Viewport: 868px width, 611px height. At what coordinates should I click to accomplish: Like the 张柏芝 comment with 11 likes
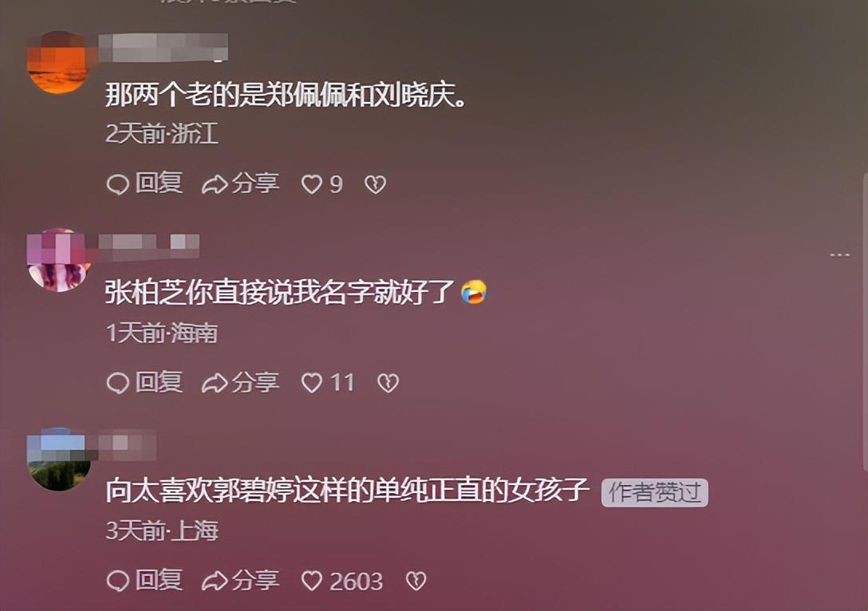tap(328, 382)
